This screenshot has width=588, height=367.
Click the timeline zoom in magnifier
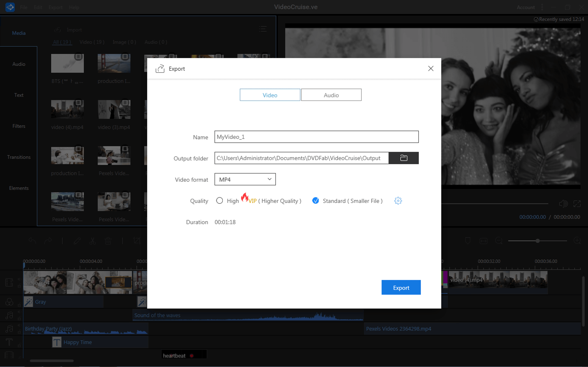577,241
